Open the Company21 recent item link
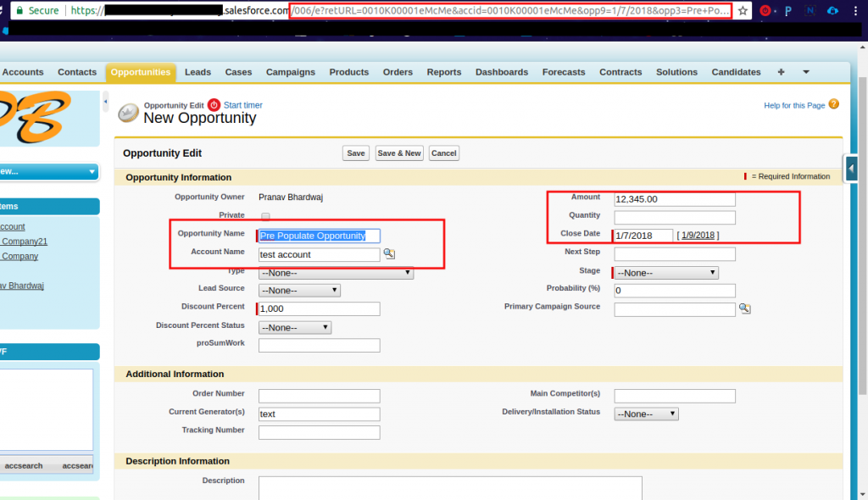The width and height of the screenshot is (868, 500). point(25,242)
